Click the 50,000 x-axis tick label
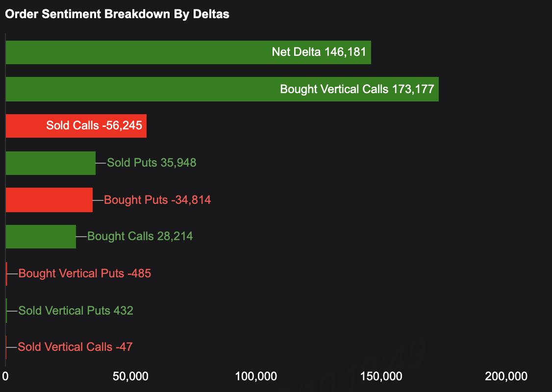The image size is (552, 392). tap(130, 376)
